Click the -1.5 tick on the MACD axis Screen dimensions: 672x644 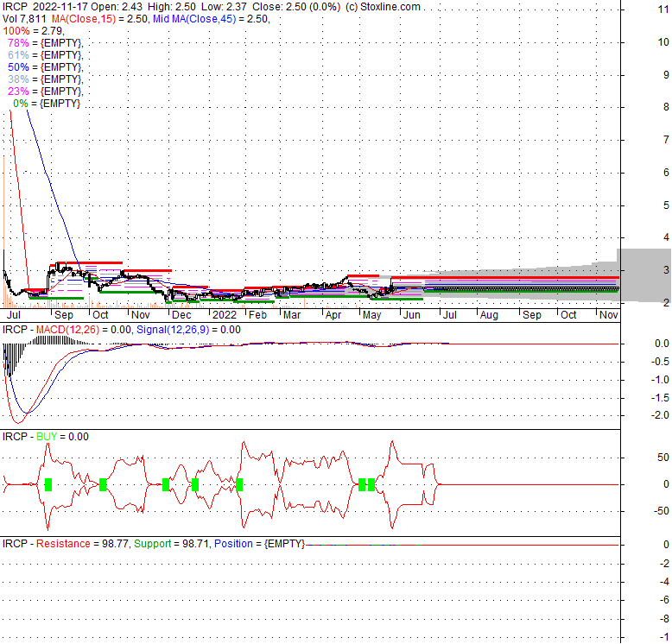click(x=661, y=398)
